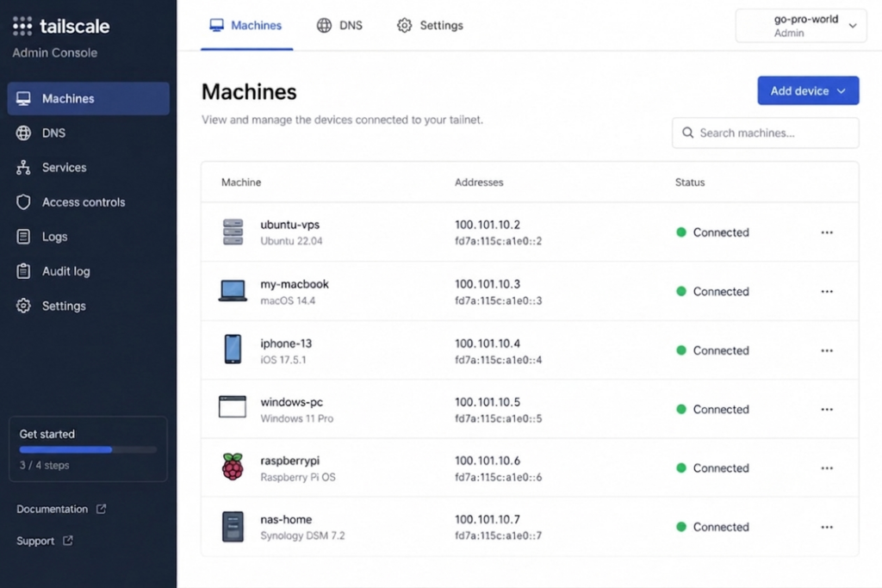Click the 3 / 4 steps text
This screenshot has width=882, height=588.
pyautogui.click(x=45, y=466)
